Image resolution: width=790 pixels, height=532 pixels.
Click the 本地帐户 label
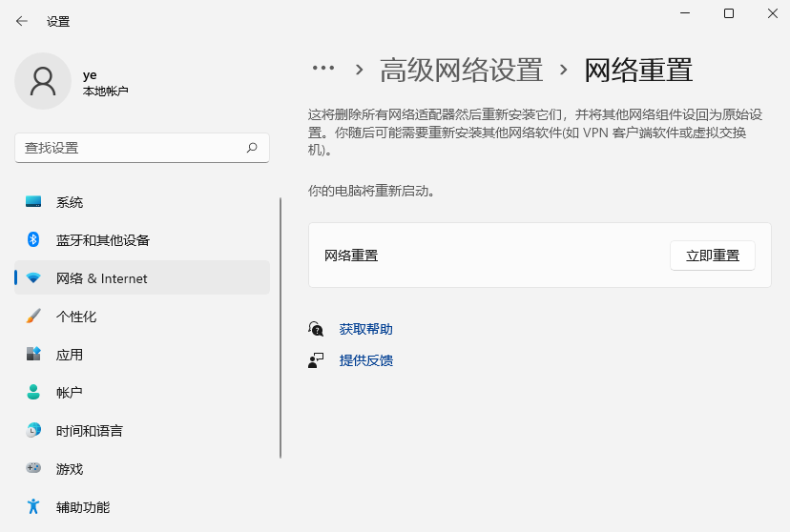coord(105,92)
